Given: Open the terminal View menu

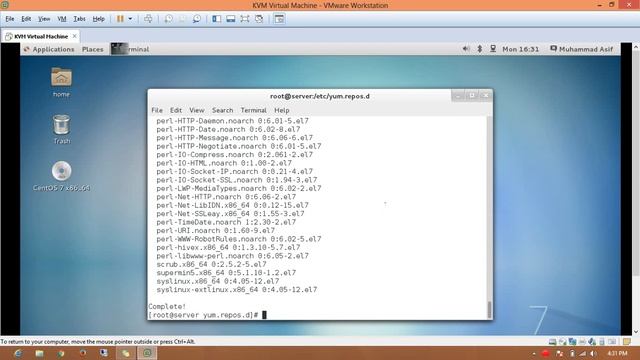Looking at the screenshot, I should pos(196,110).
